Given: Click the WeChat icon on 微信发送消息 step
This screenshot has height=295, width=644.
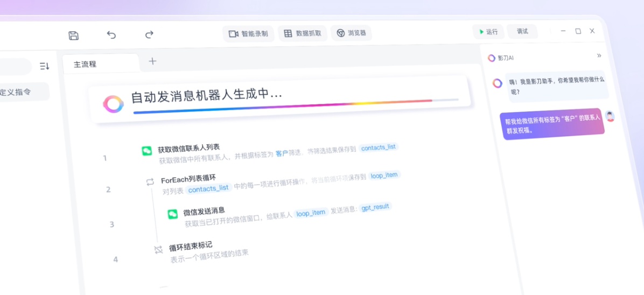Looking at the screenshot, I should pos(172,214).
